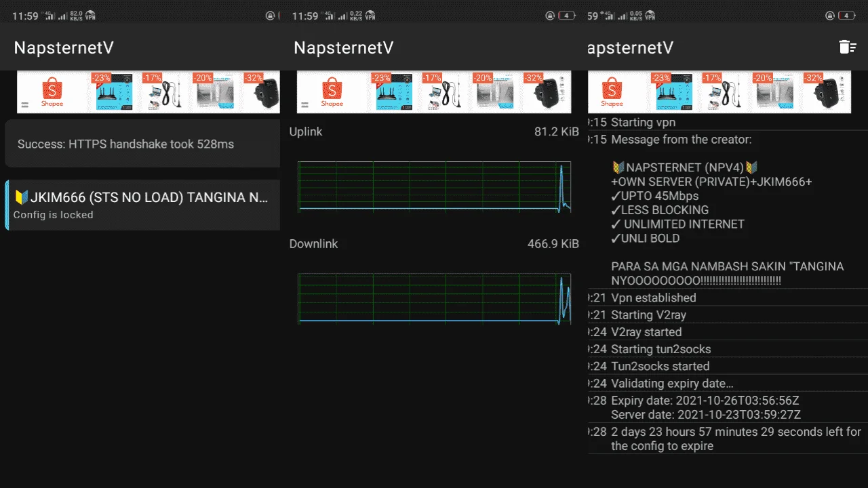Click the "Config is locked" text
Screen dimensions: 868x488
[53, 215]
